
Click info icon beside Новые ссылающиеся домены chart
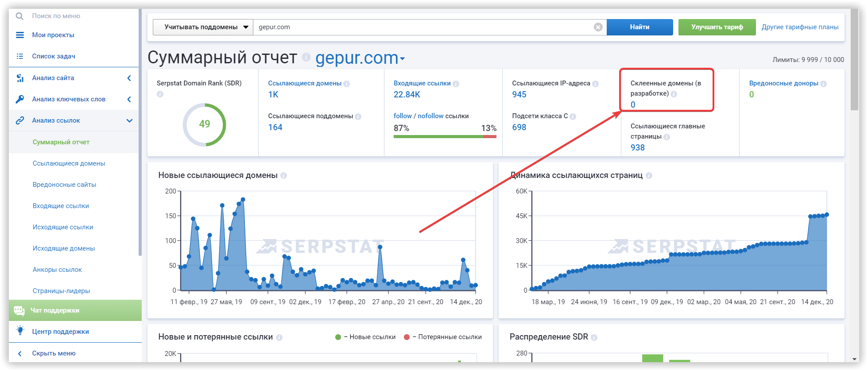point(284,176)
